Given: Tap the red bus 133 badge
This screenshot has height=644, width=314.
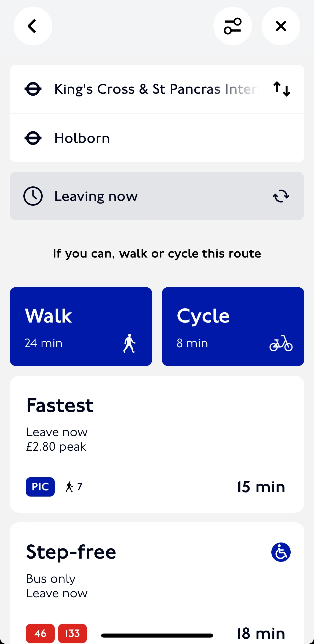Looking at the screenshot, I should 72,633.
